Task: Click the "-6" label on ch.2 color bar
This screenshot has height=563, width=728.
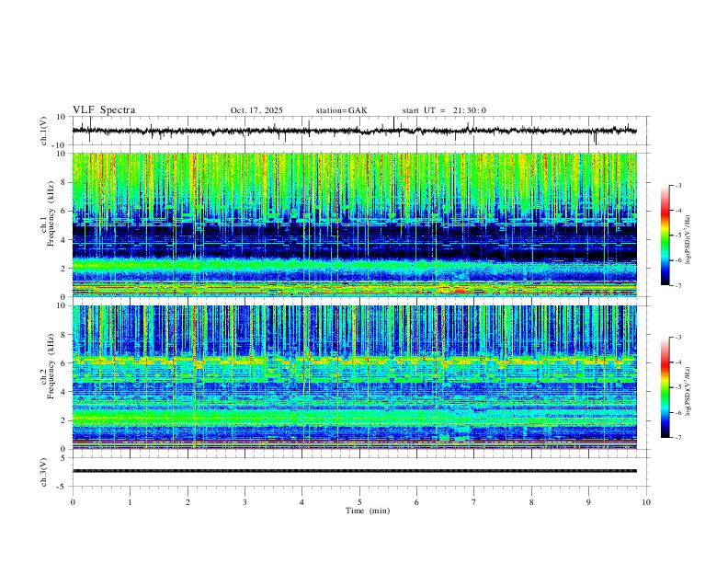Action: (x=678, y=412)
